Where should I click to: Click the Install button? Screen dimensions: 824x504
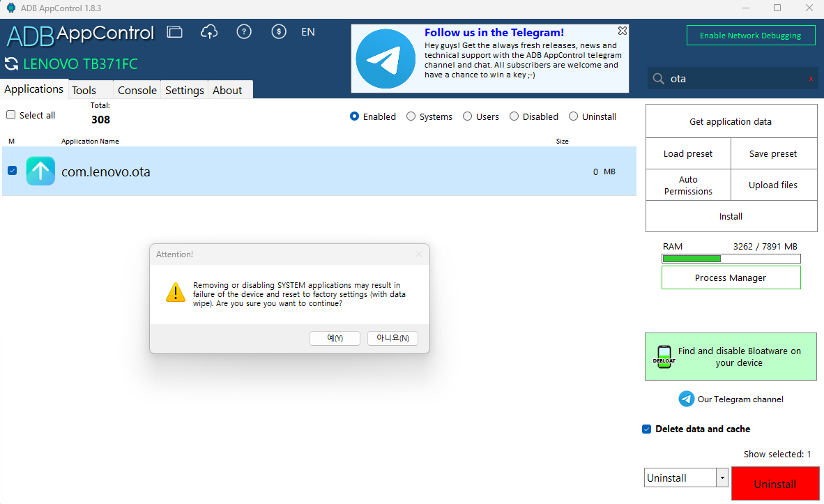click(x=731, y=216)
